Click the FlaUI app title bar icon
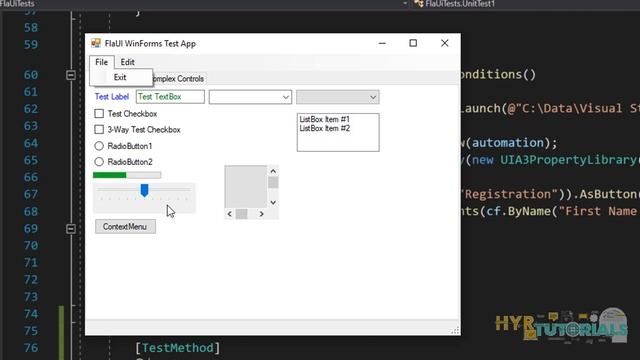 pyautogui.click(x=96, y=43)
